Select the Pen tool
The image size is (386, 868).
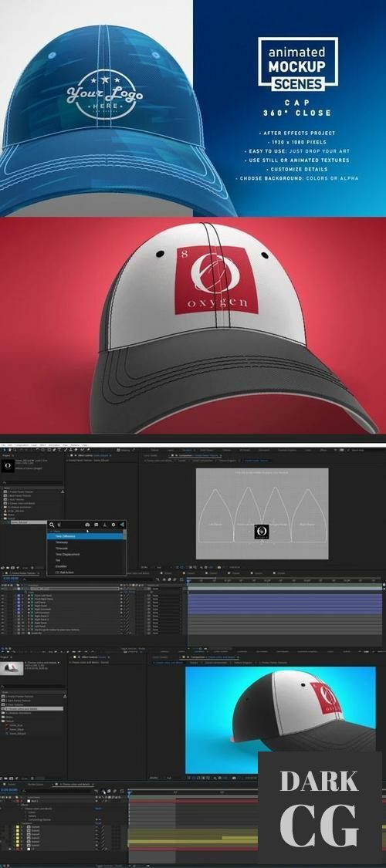click(54, 450)
